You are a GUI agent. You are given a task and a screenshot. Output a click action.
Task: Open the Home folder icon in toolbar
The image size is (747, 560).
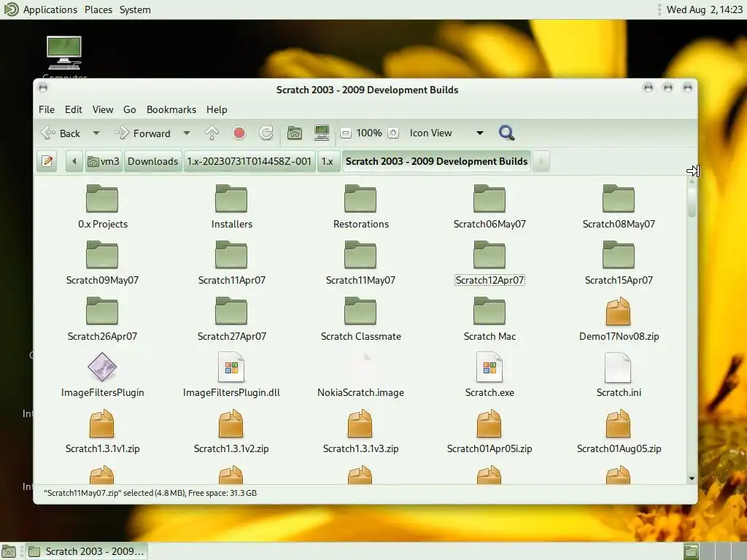(295, 133)
